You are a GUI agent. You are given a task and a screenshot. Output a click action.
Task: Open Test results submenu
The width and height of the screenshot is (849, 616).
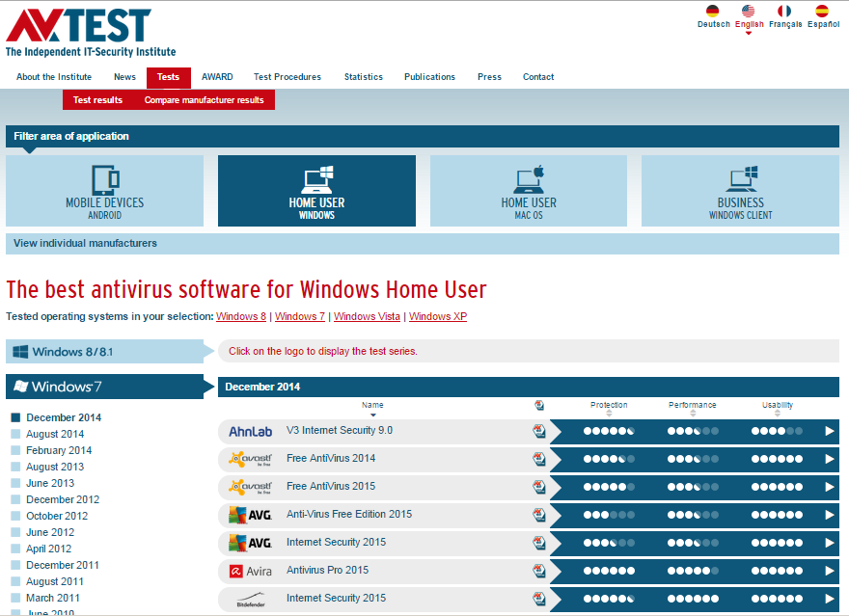(98, 100)
